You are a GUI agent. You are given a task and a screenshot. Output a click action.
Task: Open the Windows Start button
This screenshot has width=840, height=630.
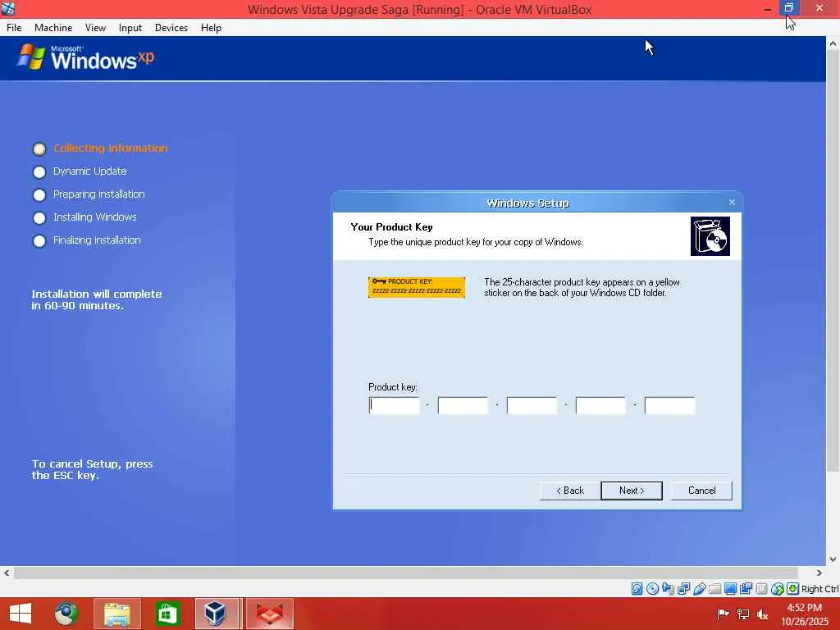tap(21, 614)
